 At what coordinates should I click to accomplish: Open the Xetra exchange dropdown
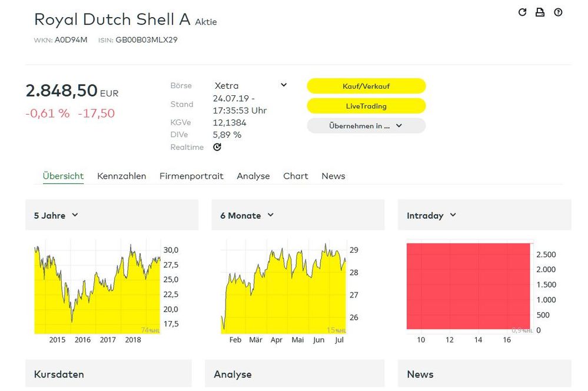[250, 85]
